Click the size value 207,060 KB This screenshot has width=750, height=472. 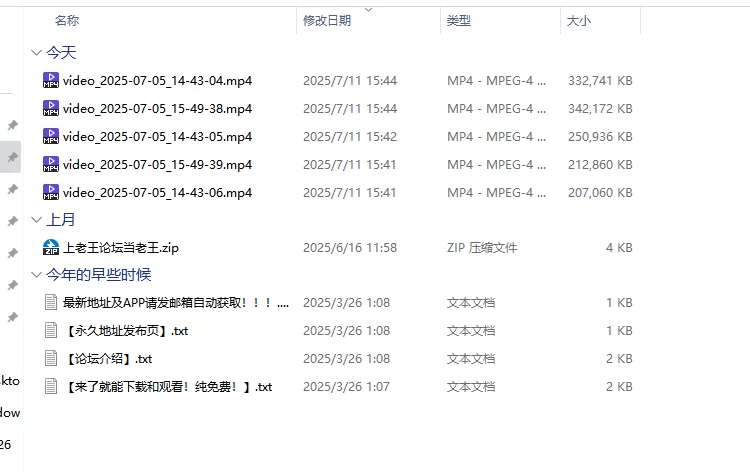pyautogui.click(x=600, y=192)
